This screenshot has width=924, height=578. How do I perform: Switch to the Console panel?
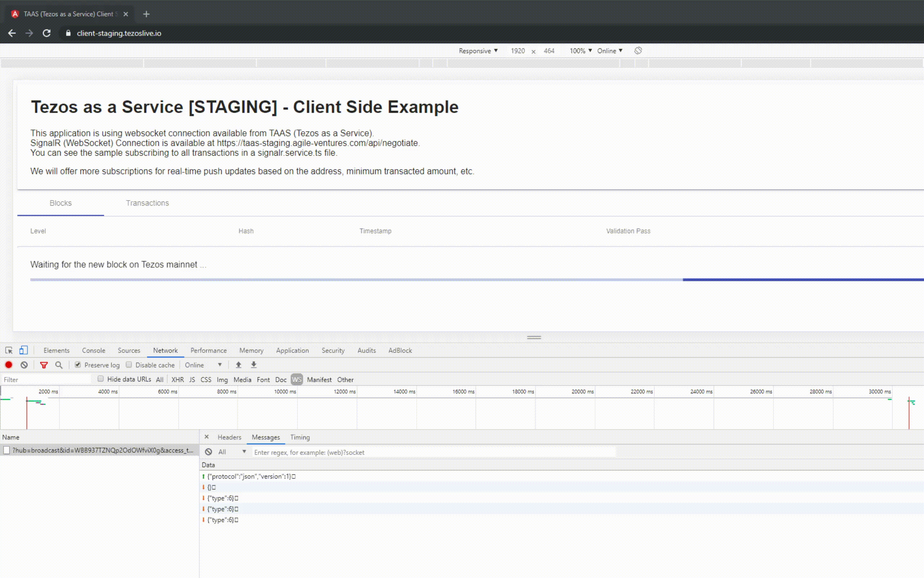tap(93, 350)
